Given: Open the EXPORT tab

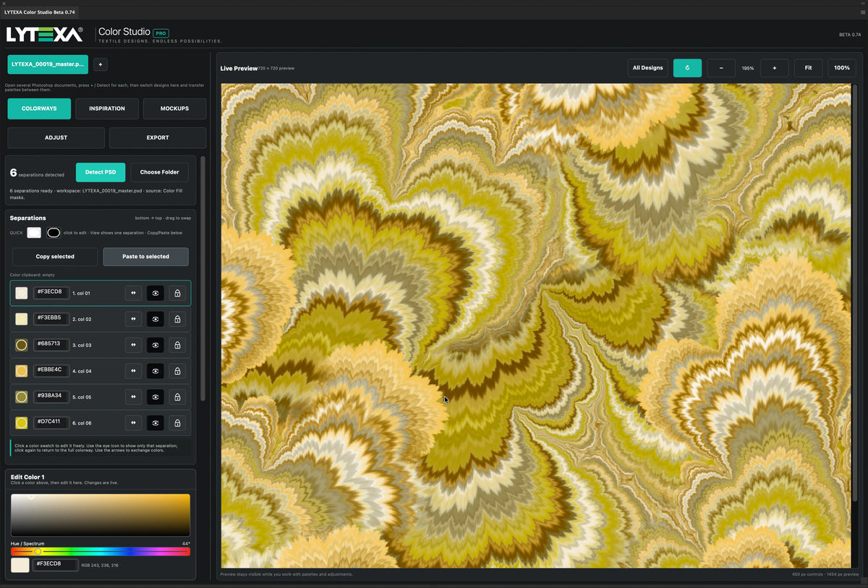Looking at the screenshot, I should pos(158,137).
